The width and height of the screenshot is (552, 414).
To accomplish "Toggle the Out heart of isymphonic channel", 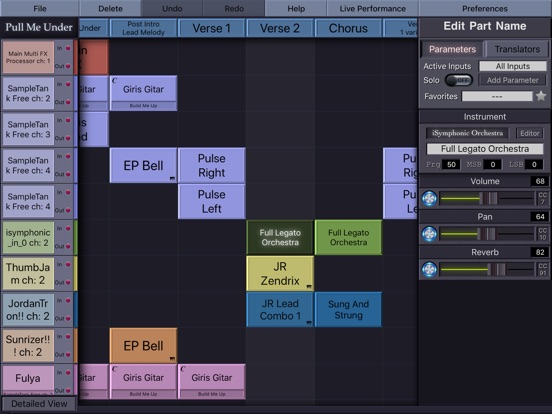I will 68,246.
